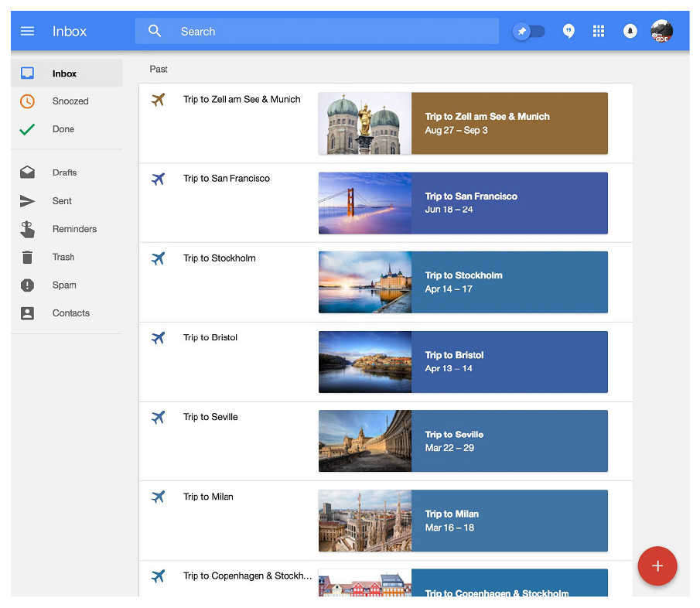Open Trip to Milan row title
This screenshot has width=700, height=608.
click(208, 497)
